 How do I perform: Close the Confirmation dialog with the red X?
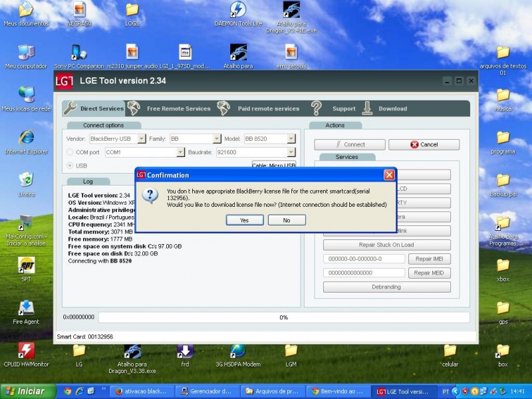389,175
